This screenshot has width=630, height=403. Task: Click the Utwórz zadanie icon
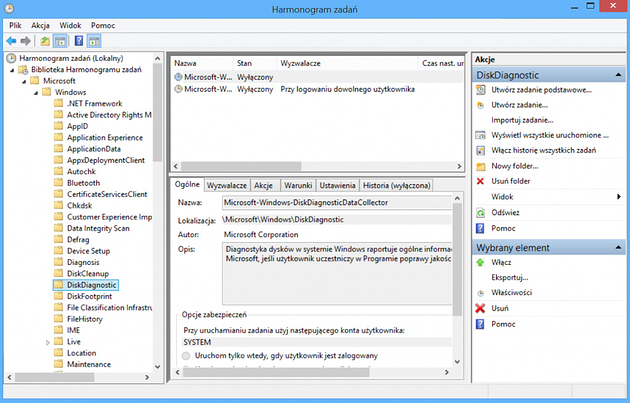481,105
